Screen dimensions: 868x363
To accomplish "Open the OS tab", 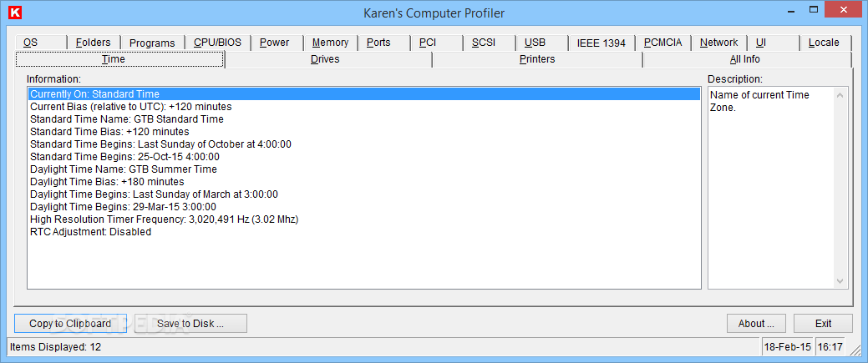I will [41, 43].
